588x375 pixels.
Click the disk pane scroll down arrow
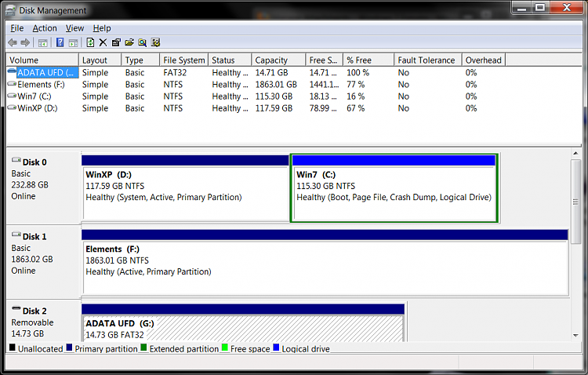pos(575,336)
